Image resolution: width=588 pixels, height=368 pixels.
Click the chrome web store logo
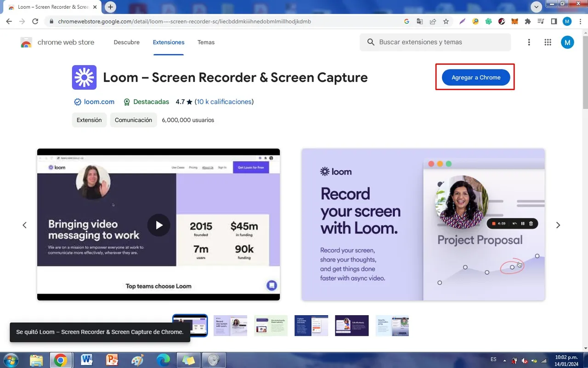coord(57,42)
